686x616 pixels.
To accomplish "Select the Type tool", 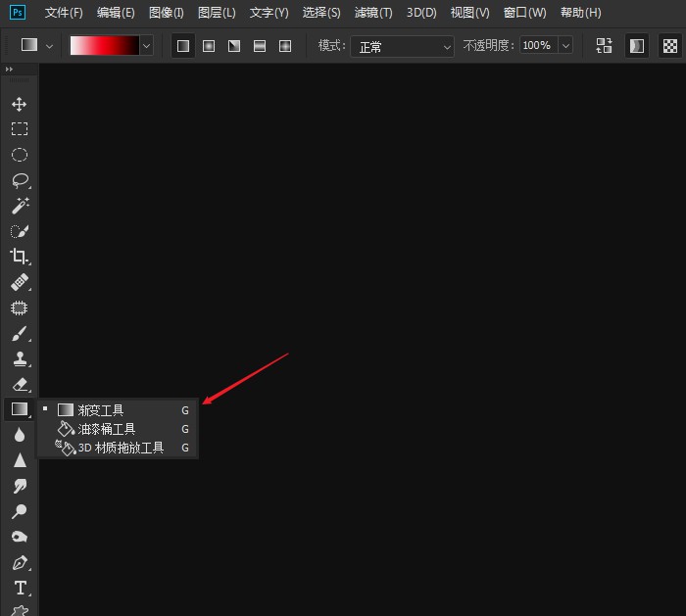I will [21, 588].
